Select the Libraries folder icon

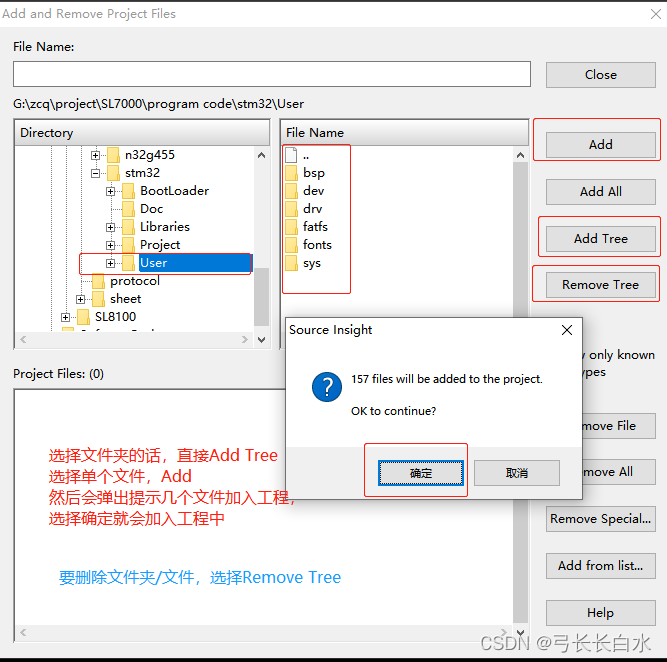pos(128,227)
